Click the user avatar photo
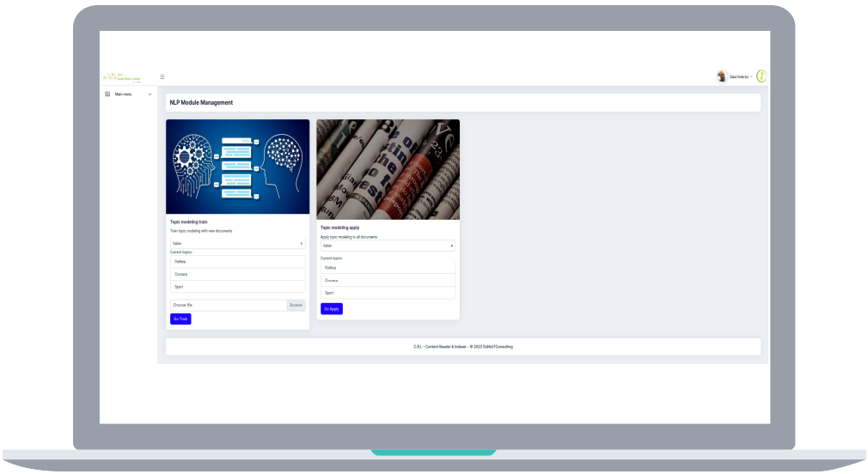This screenshot has width=868, height=474. 721,76
